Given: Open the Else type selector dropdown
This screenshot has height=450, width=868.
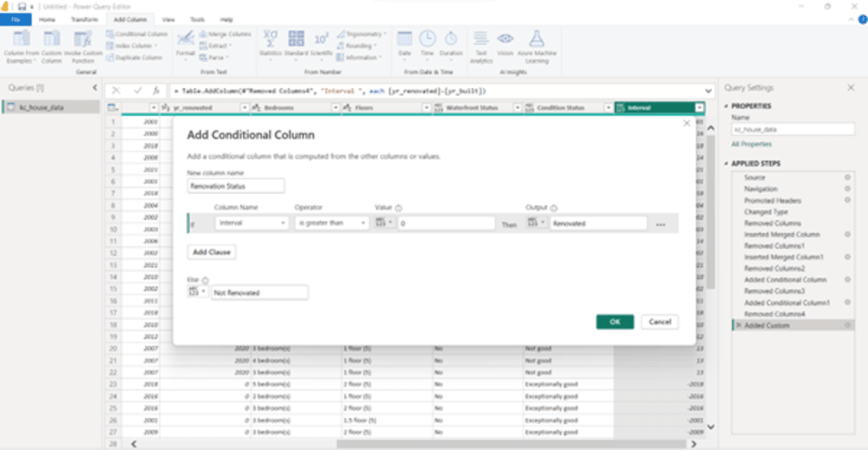Looking at the screenshot, I should 197,292.
